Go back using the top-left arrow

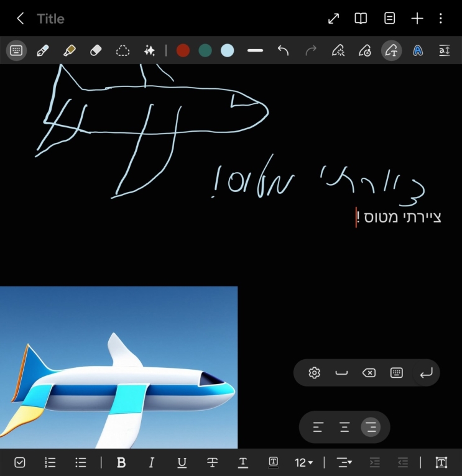click(21, 19)
